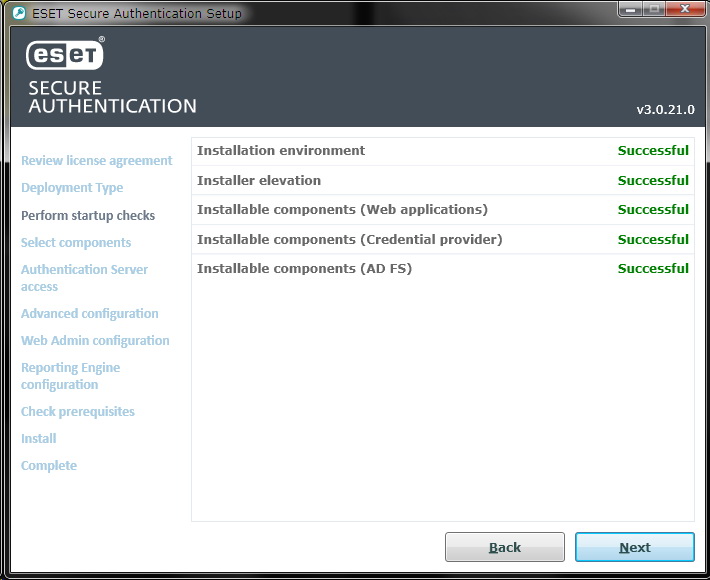Click Successful status for Credential provider
710x580 pixels.
[653, 239]
